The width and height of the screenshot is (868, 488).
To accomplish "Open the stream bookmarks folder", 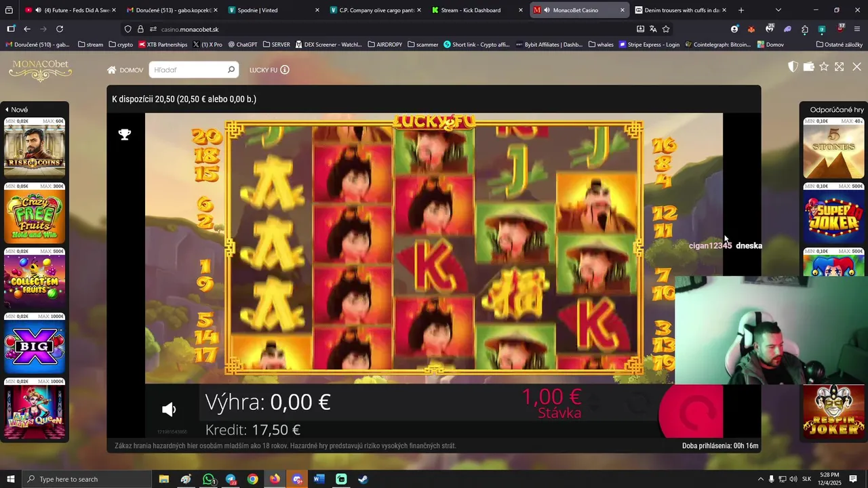I will [90, 45].
